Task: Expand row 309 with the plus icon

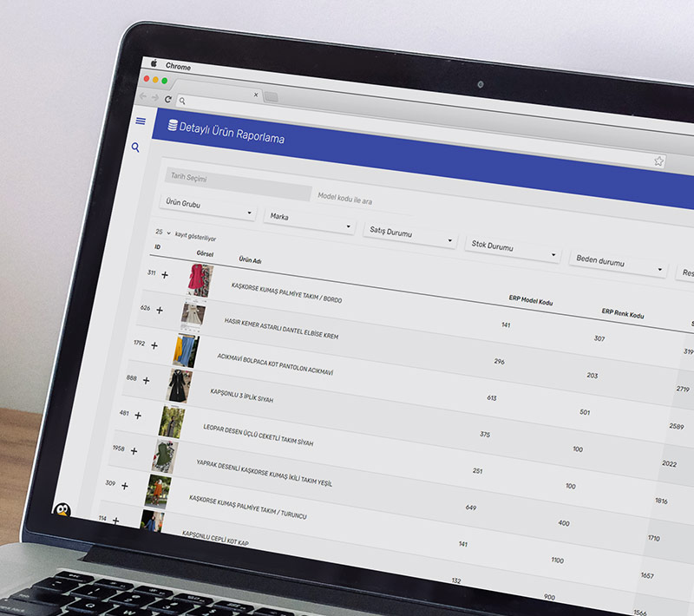Action: pyautogui.click(x=125, y=486)
